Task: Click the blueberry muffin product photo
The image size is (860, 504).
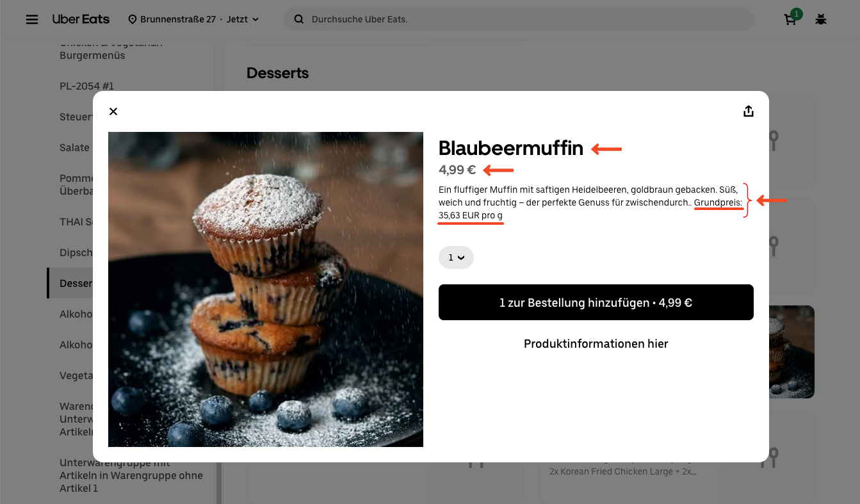Action: coord(266,289)
